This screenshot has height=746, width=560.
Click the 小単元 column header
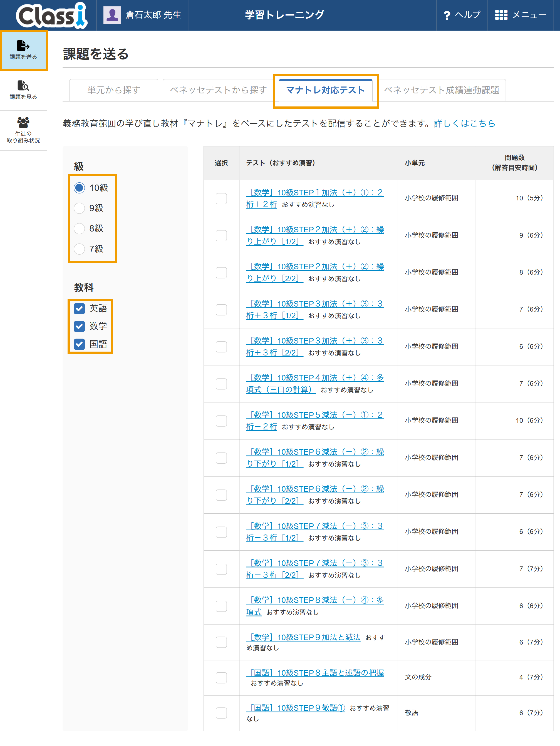click(x=437, y=163)
